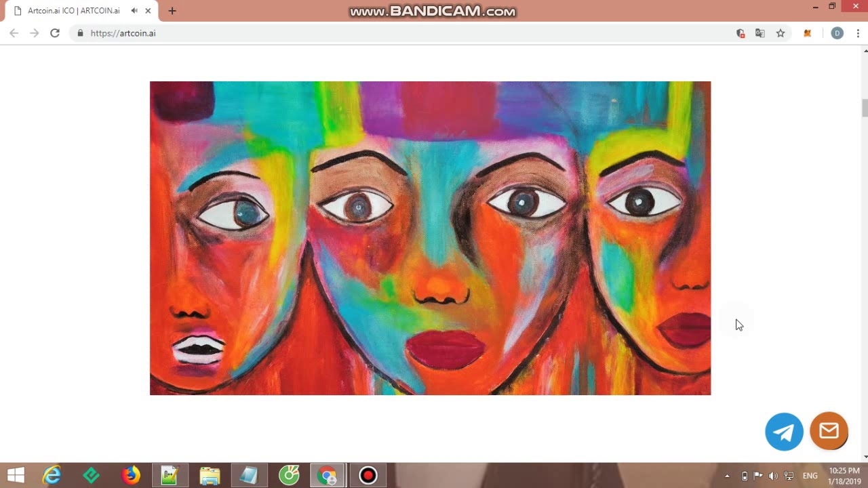Click the scrollbar down arrow
Screen dimensions: 868x488
pos(865,457)
